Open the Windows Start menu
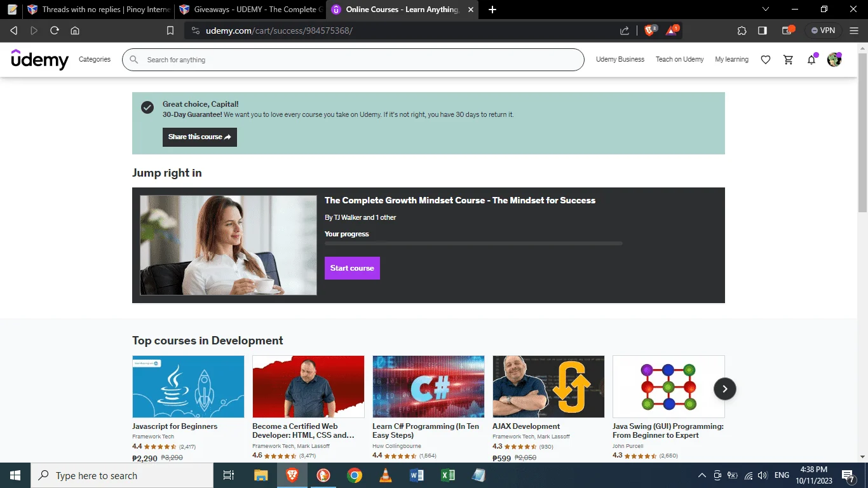Screen dimensions: 868x488 15,475
